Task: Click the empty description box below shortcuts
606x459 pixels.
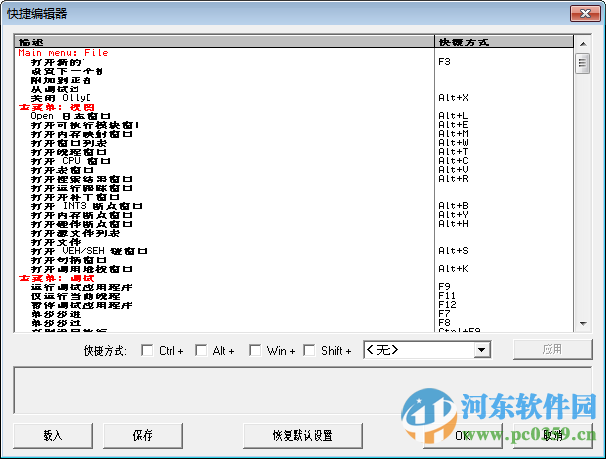Action: coord(303,390)
